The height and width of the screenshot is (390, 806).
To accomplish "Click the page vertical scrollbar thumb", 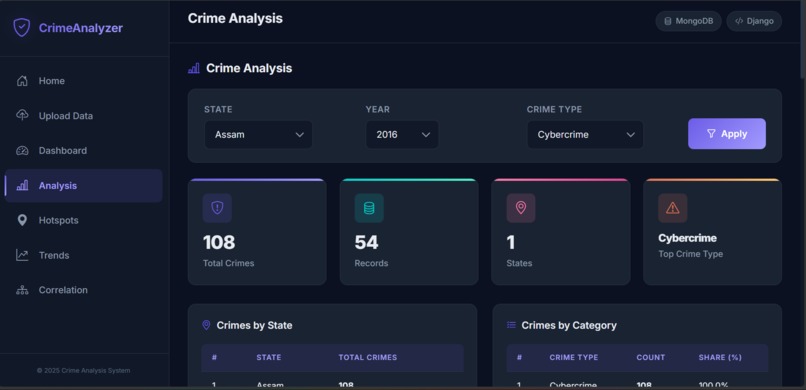I will pyautogui.click(x=803, y=40).
